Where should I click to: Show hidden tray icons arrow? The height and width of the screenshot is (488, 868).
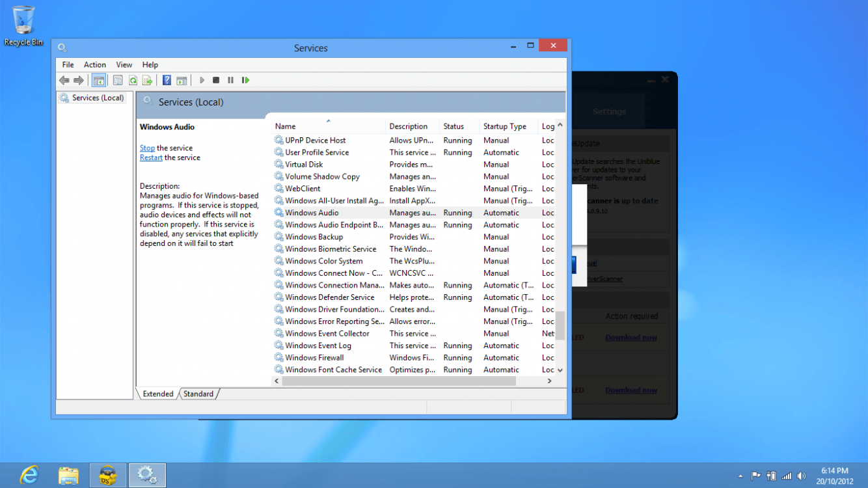tap(740, 476)
